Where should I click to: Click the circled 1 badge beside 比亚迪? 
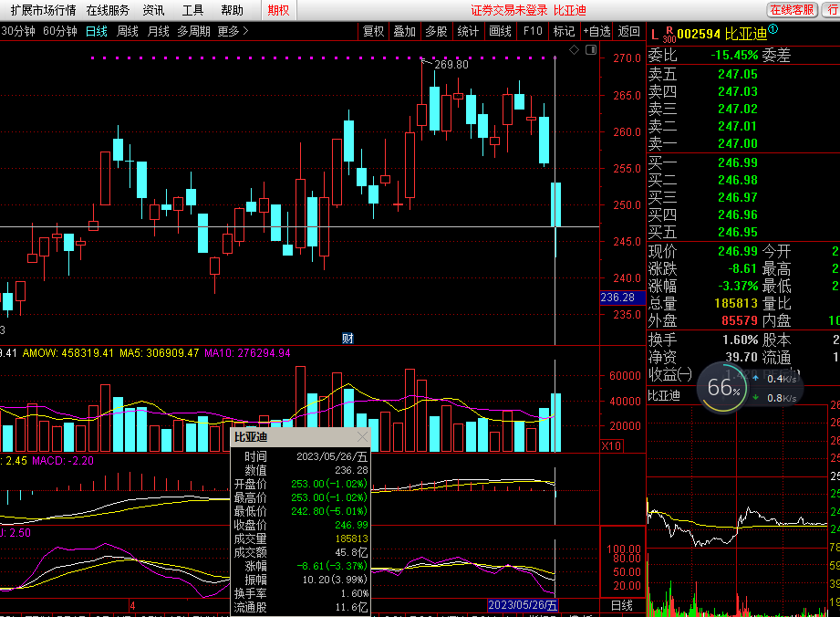pyautogui.click(x=773, y=29)
